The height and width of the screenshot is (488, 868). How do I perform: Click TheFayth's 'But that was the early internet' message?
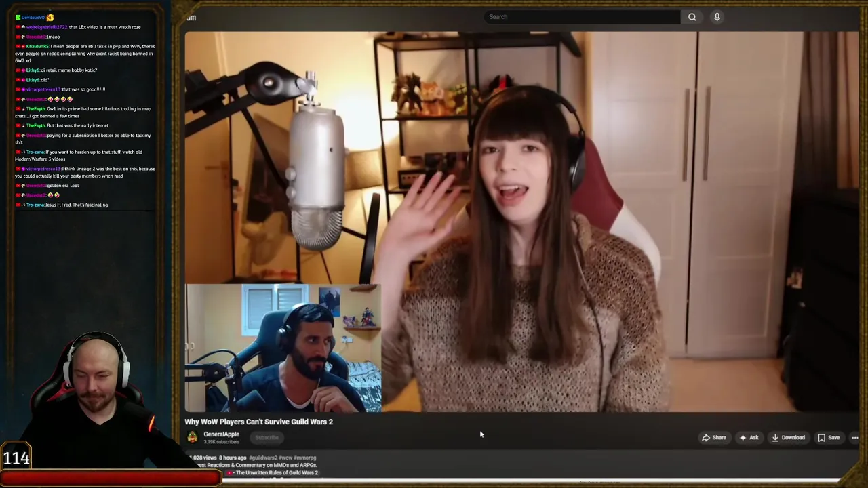(x=78, y=126)
